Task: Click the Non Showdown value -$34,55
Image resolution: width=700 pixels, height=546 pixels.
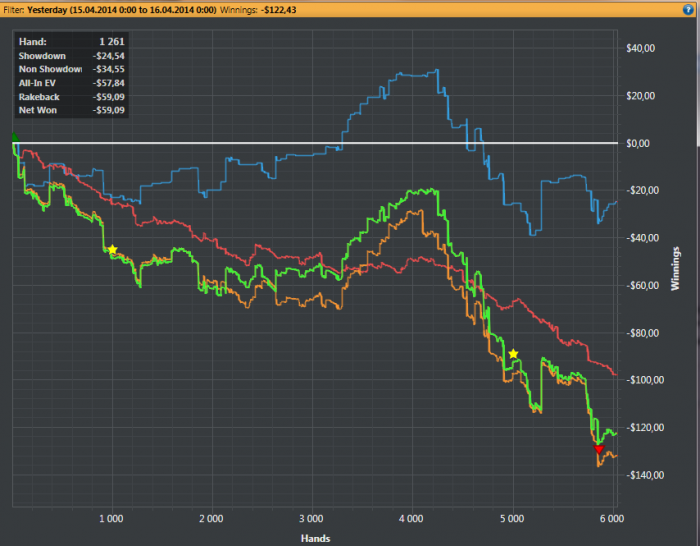Action: (108, 69)
